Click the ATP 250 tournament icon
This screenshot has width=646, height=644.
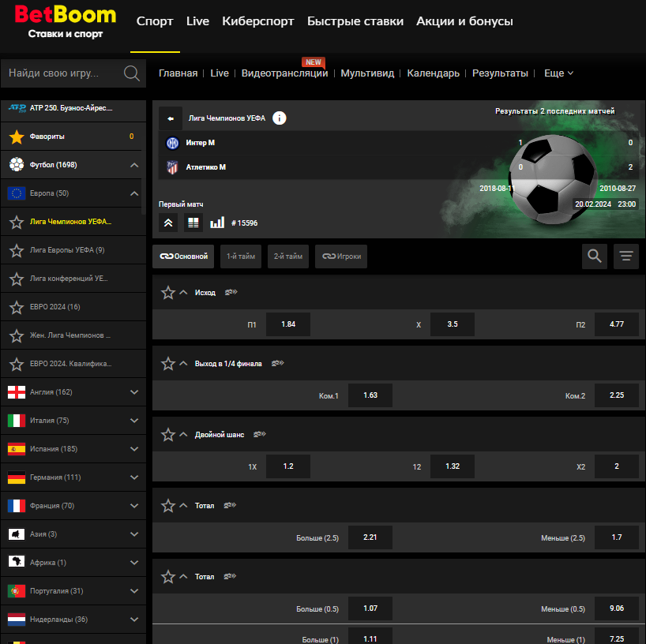point(17,108)
